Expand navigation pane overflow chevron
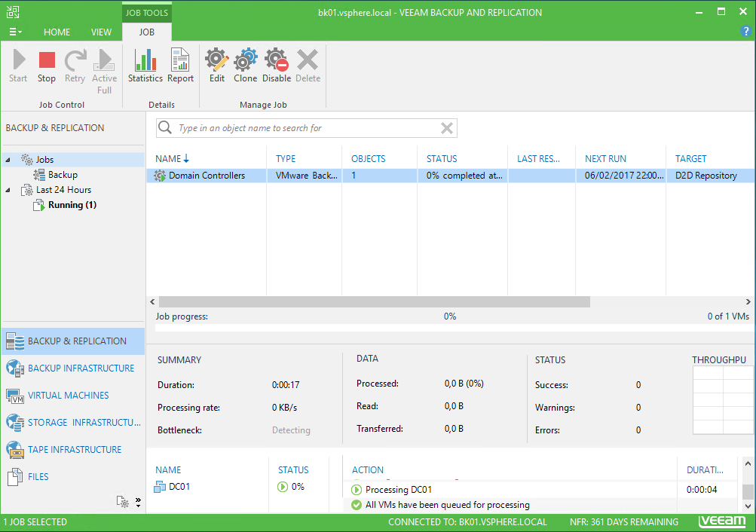 [x=139, y=502]
